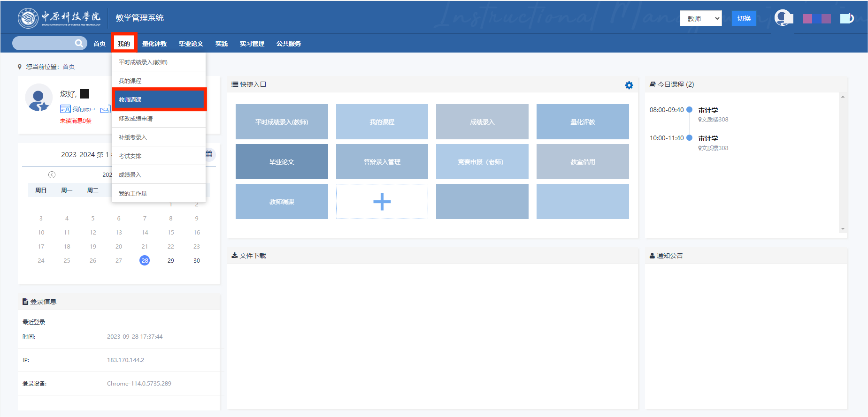Open the 教师 role dropdown
Viewport: 868px width, 417px height.
[700, 18]
